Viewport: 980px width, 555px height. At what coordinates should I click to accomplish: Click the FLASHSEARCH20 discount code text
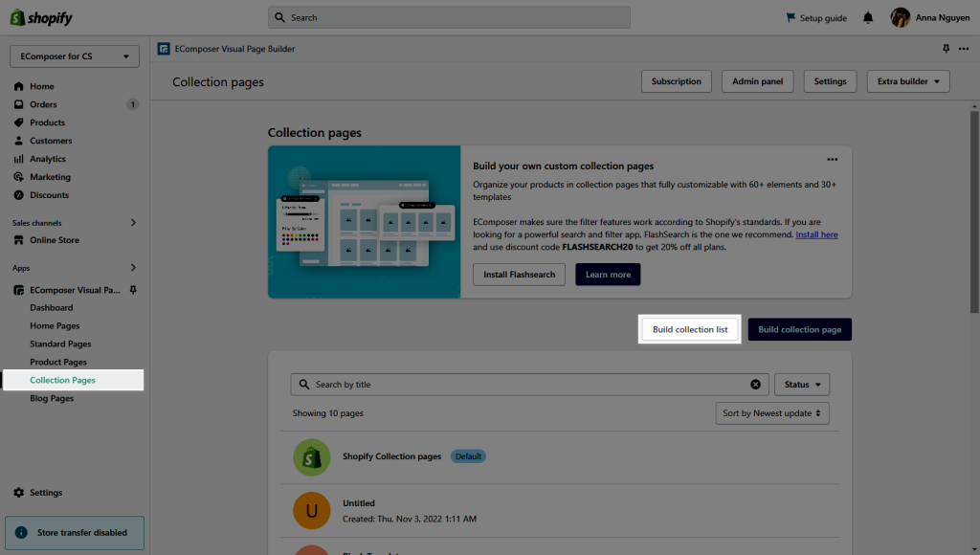597,247
